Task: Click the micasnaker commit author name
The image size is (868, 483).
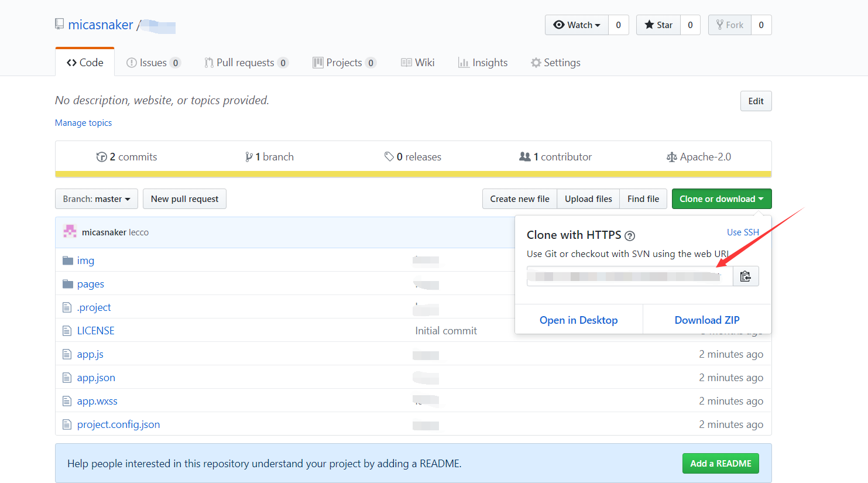Action: [104, 232]
